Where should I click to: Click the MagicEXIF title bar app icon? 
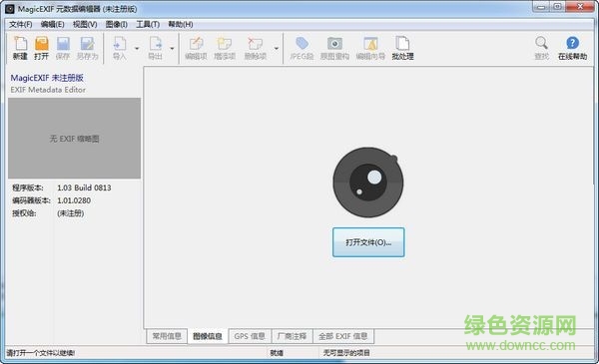tap(10, 8)
